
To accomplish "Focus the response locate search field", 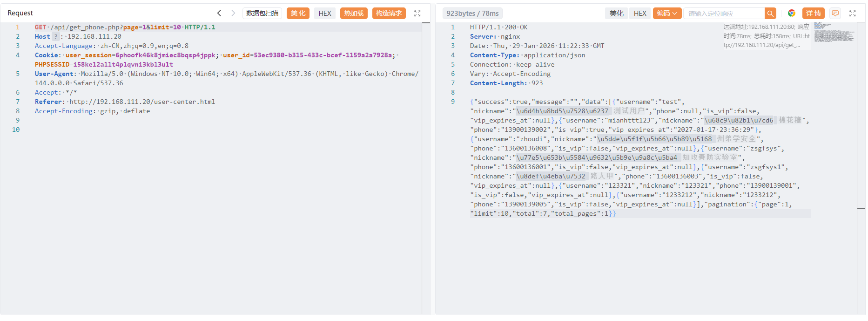I will (x=724, y=14).
